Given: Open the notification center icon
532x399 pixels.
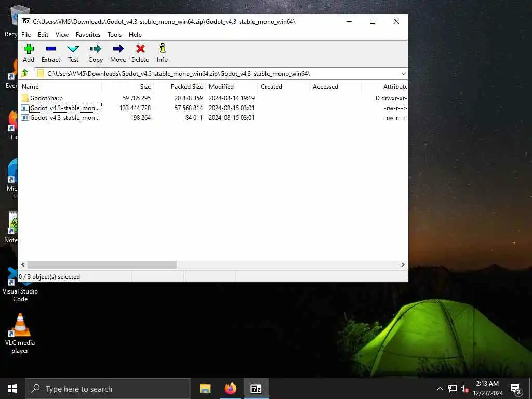Looking at the screenshot, I should 516,389.
